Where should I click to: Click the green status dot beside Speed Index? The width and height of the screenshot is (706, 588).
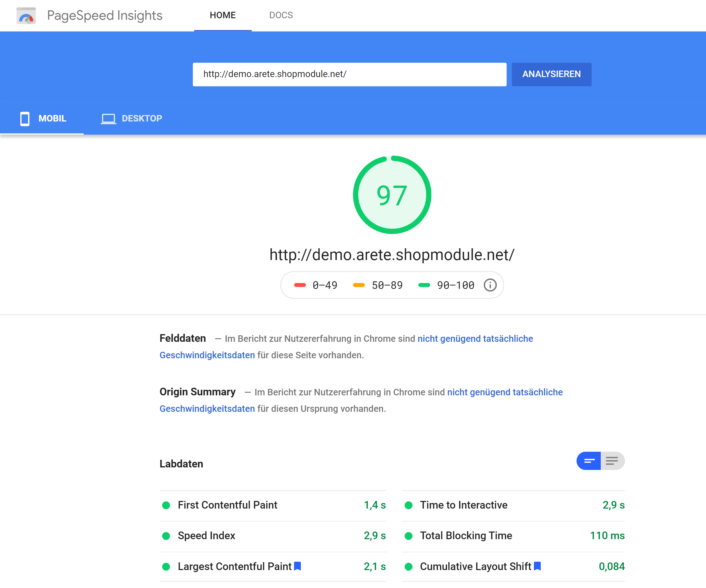tap(166, 536)
